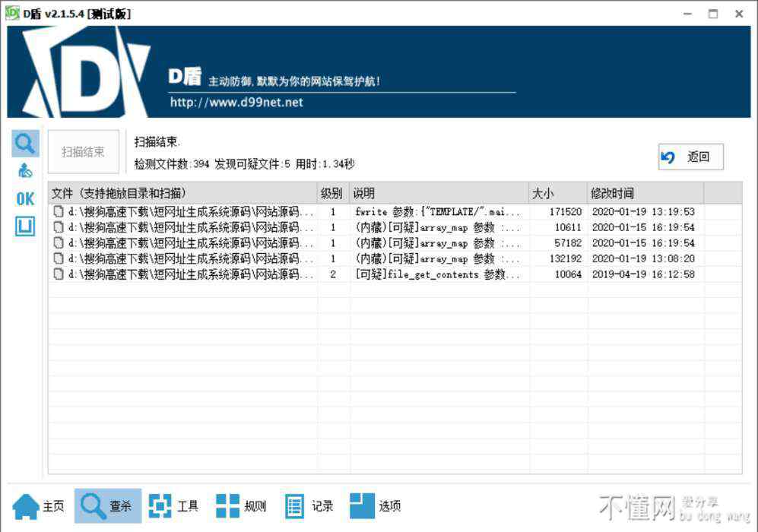Select row with size 132192
This screenshot has width=758, height=532.
[395, 258]
